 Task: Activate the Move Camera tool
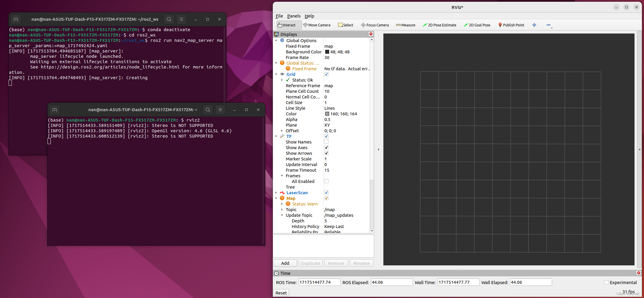[x=317, y=25]
